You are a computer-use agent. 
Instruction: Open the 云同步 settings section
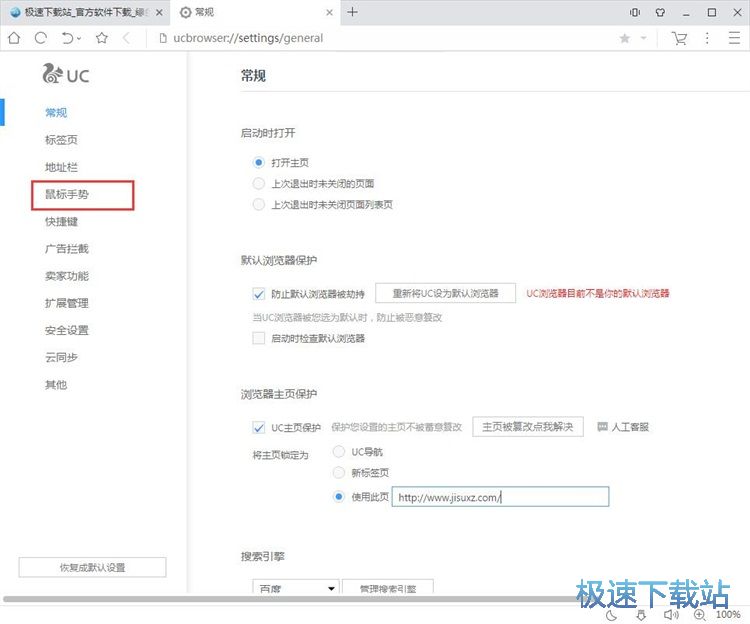coord(61,357)
